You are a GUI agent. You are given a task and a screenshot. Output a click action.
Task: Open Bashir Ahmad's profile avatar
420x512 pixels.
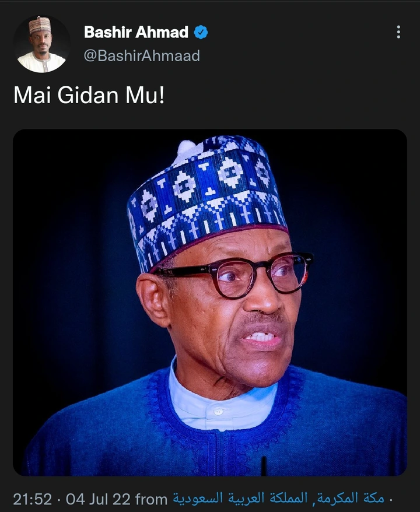click(x=41, y=44)
